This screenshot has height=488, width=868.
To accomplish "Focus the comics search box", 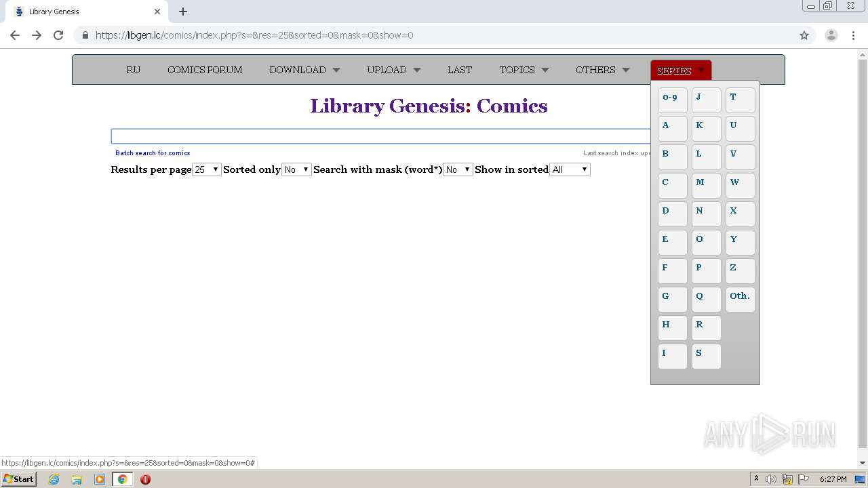I will click(x=380, y=136).
